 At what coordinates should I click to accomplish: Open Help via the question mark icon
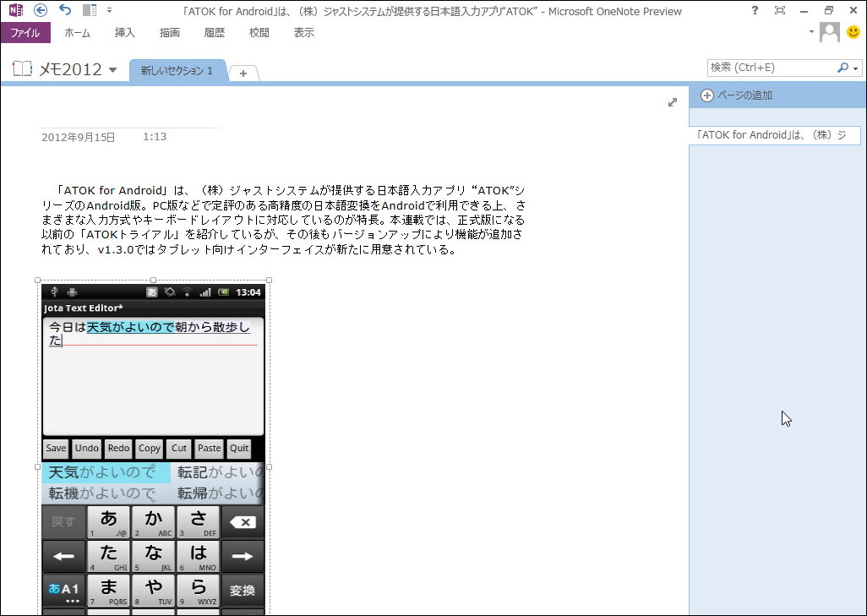(x=755, y=11)
